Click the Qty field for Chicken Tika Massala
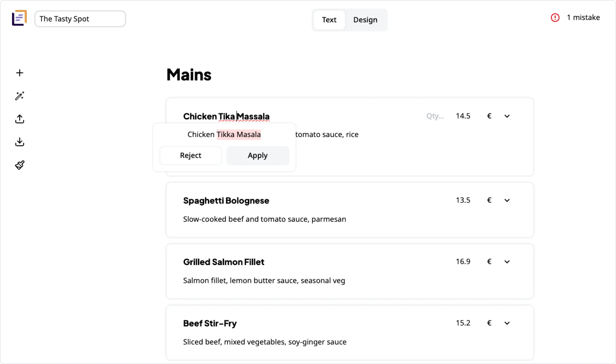The image size is (616, 364). pyautogui.click(x=435, y=116)
